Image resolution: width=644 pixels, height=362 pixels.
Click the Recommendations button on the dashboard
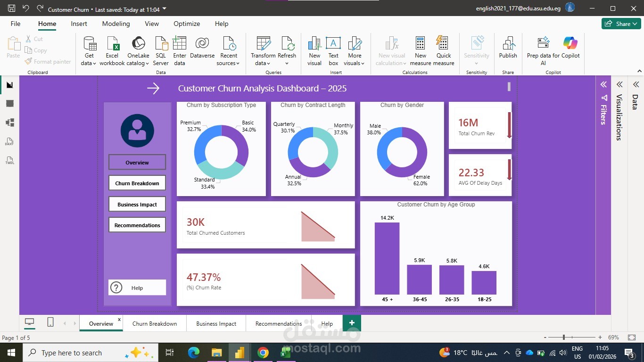[x=137, y=225]
